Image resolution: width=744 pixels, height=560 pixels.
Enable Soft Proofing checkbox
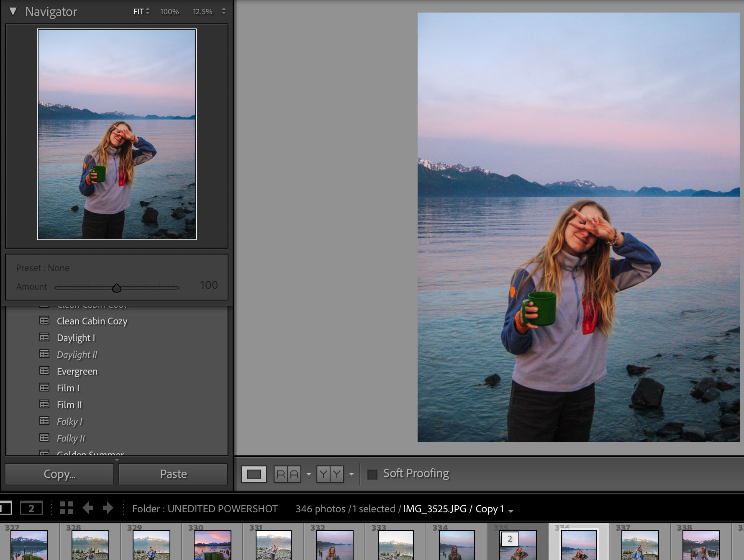[x=372, y=474]
